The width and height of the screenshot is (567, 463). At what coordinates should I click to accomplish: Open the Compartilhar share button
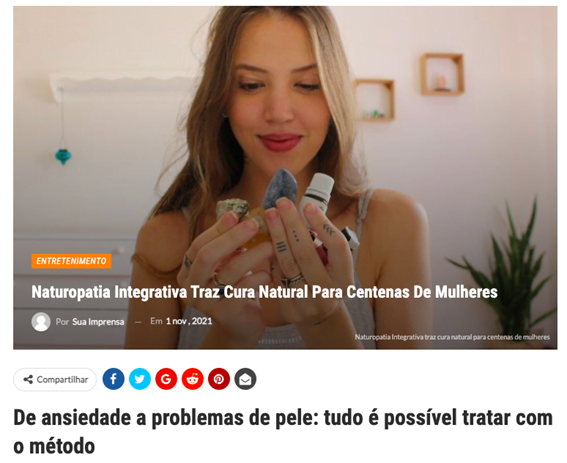point(55,379)
